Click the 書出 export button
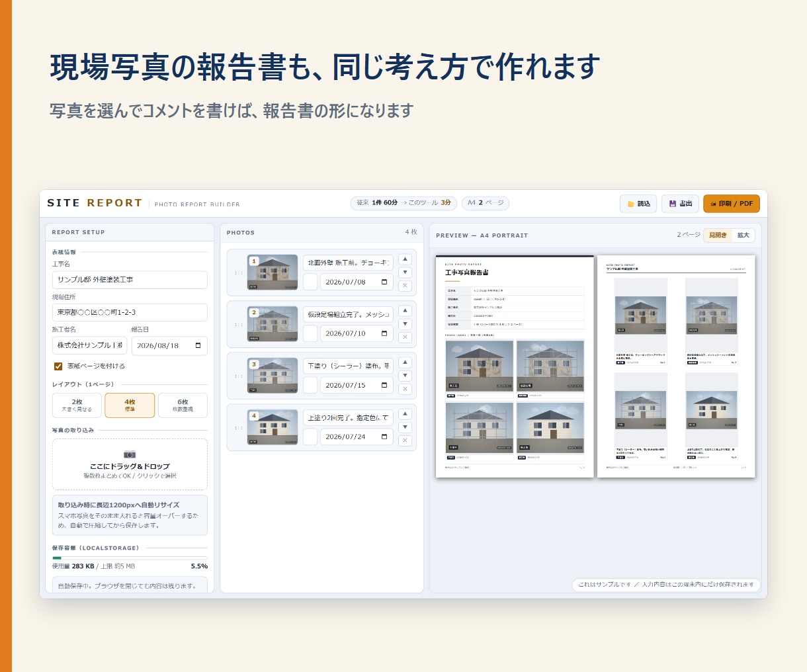Image resolution: width=807 pixels, height=672 pixels. click(680, 204)
